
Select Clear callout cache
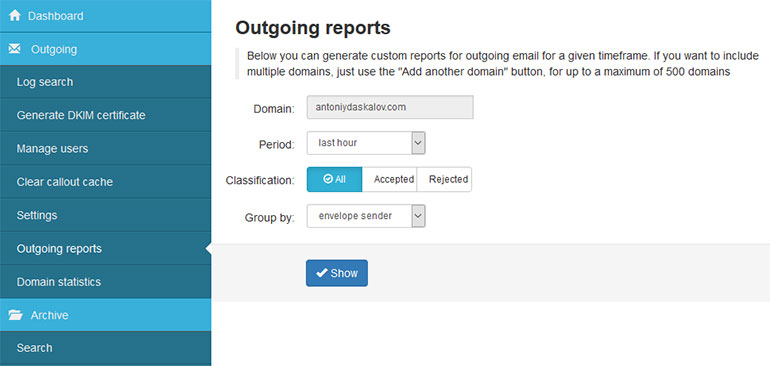pyautogui.click(x=106, y=182)
